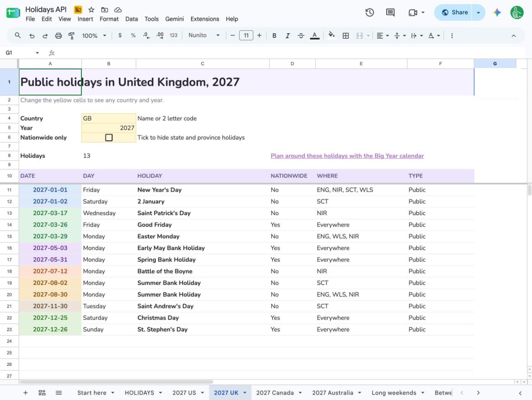
Task: Click the move to folder icon
Action: (x=105, y=10)
